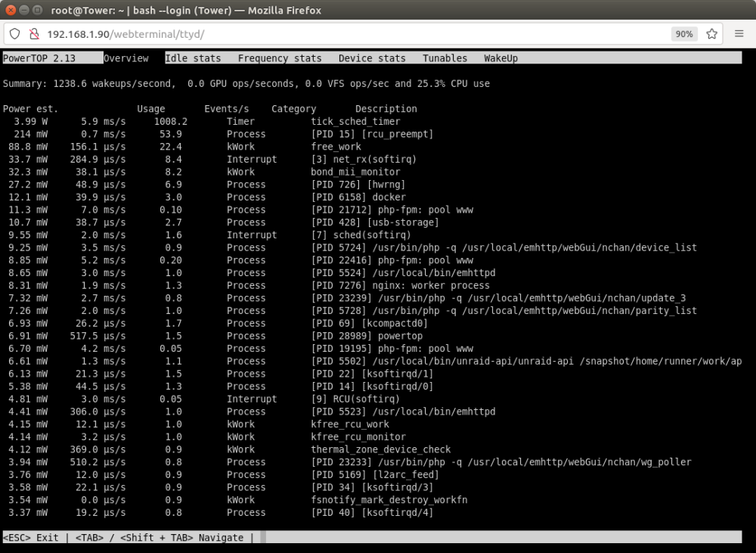
Task: Select the thermal_zone_device_check row
Action: [229, 449]
